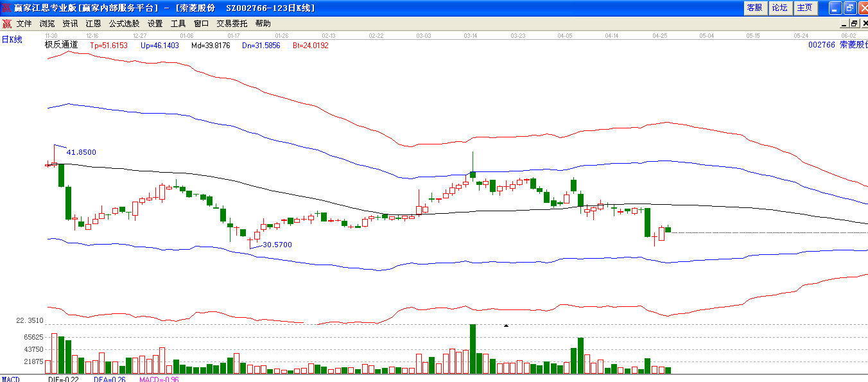This screenshot has height=382, width=868.
Task: Click the 02-22 date marker
Action: [x=376, y=35]
